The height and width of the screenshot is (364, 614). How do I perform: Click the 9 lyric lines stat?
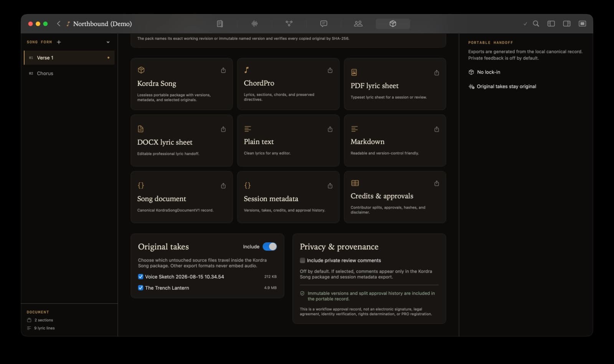click(x=41, y=328)
